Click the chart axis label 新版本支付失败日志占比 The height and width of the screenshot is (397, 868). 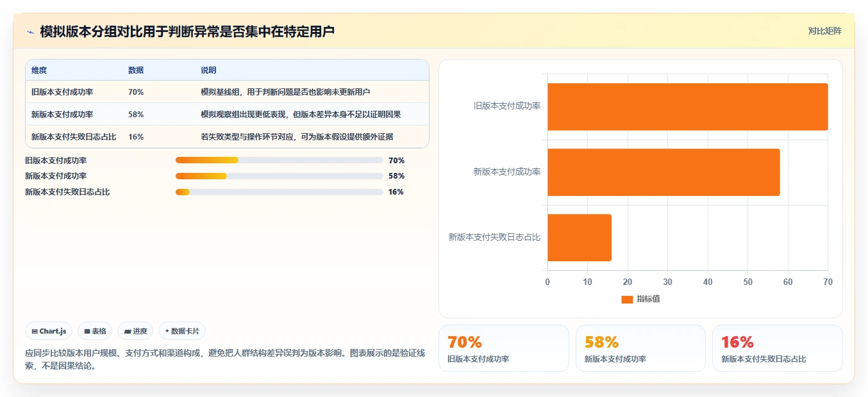(x=494, y=238)
